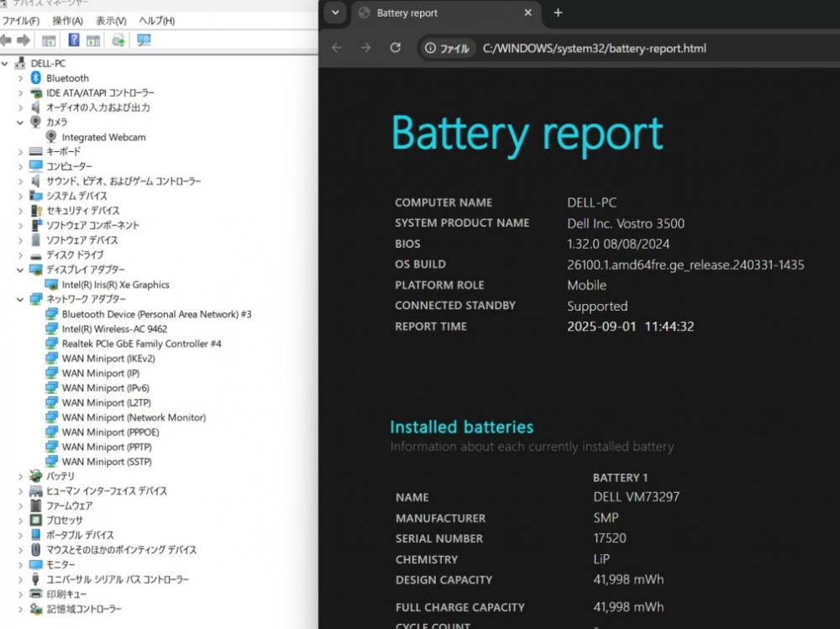This screenshot has height=629, width=840.
Task: Open a new browser tab
Action: (559, 13)
